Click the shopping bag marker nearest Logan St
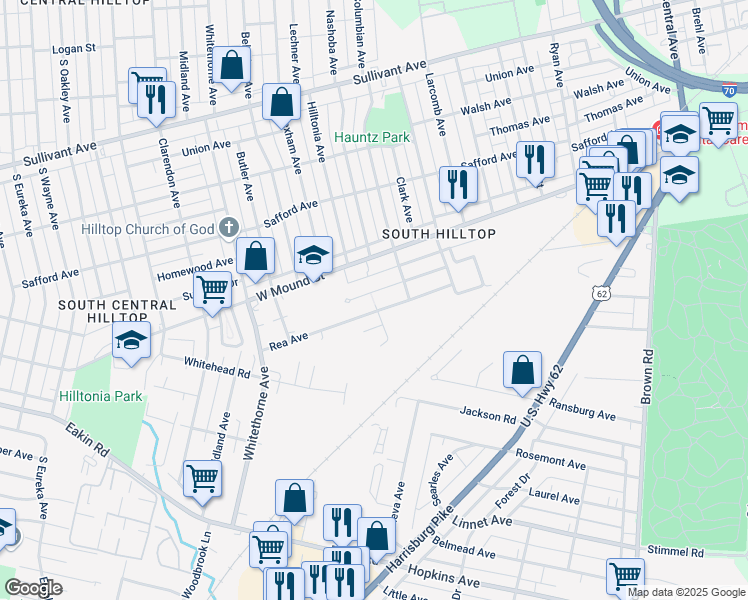This screenshot has height=600, width=748. coord(231,66)
